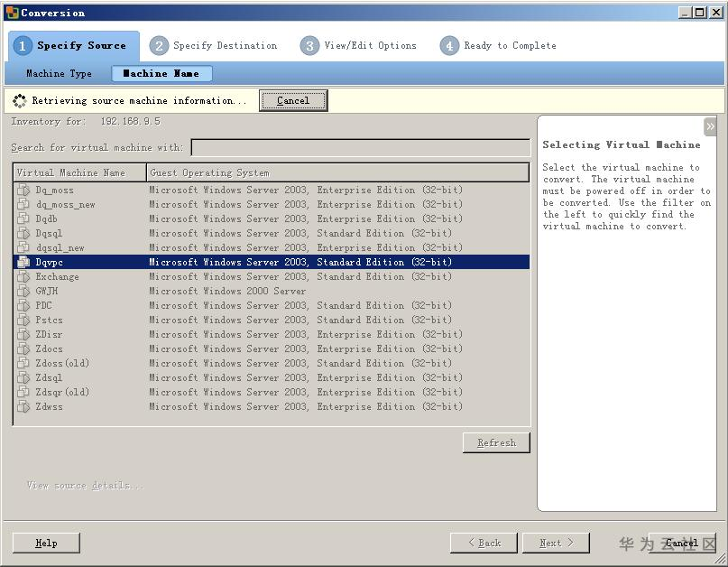Click the VM icon beside Zdsqr(old)

[23, 392]
